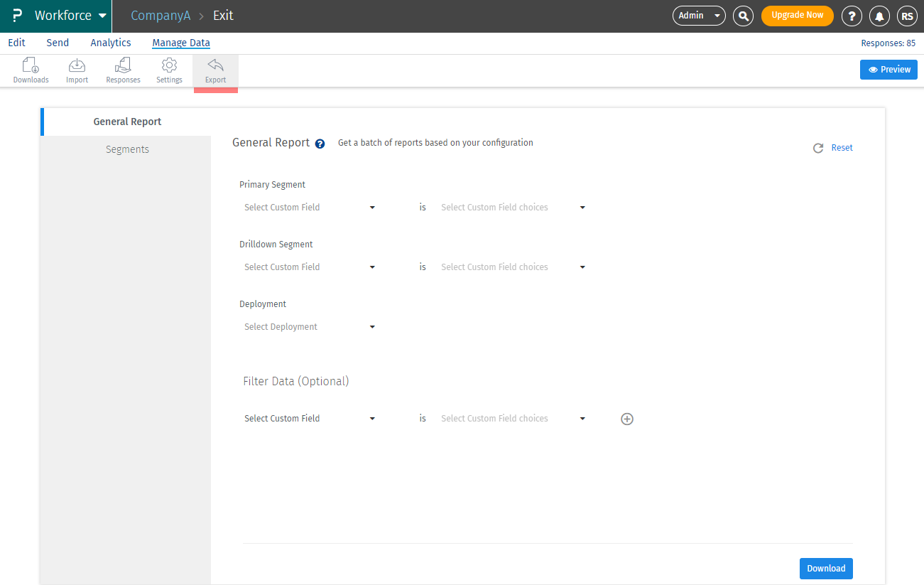
Task: Open the Admin role dropdown
Action: [699, 16]
